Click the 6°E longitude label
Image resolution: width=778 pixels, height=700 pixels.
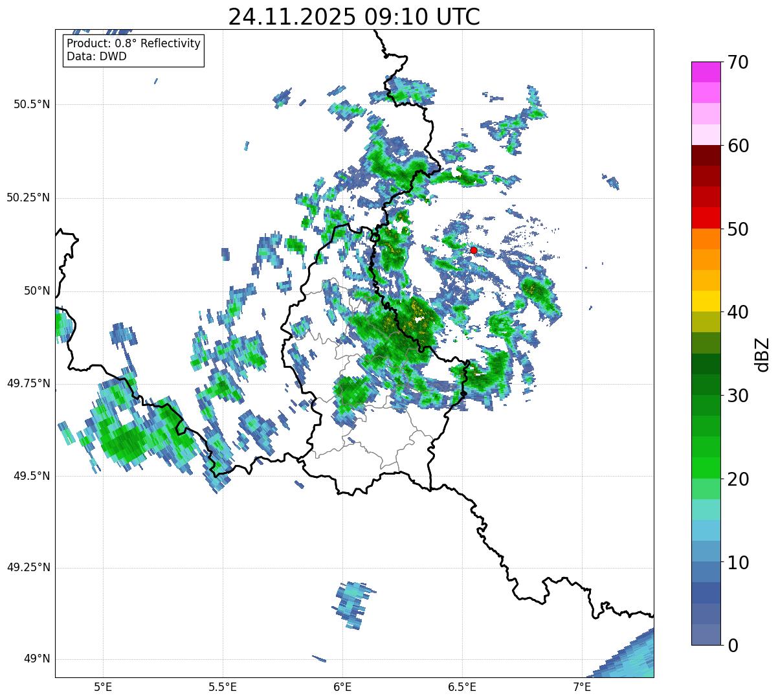[x=343, y=687]
